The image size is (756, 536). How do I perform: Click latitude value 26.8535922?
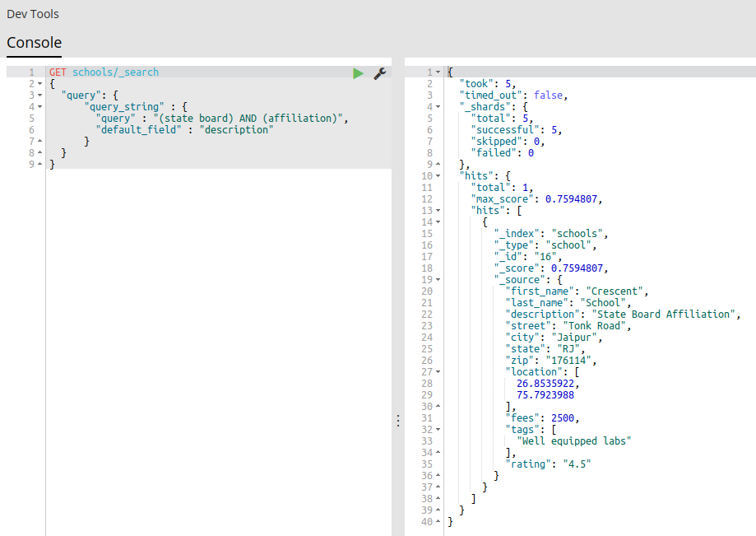(545, 384)
